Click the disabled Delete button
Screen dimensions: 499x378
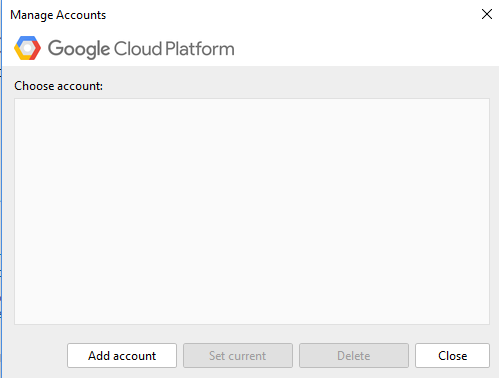coord(354,356)
